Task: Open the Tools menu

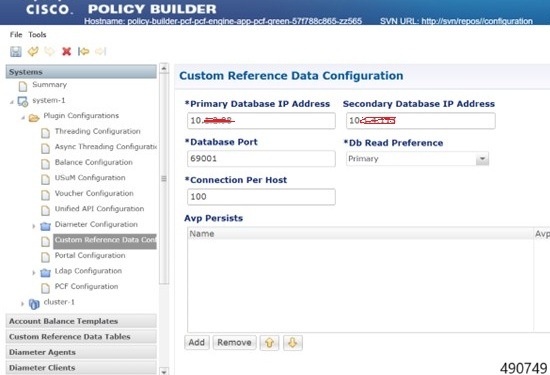Action: tap(37, 34)
